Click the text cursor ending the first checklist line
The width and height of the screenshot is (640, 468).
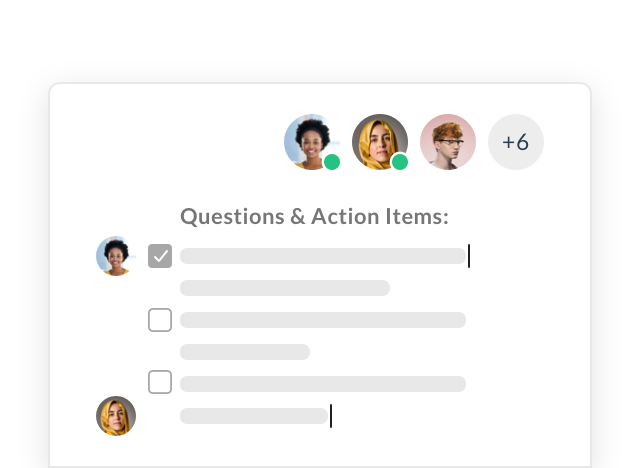coord(469,256)
